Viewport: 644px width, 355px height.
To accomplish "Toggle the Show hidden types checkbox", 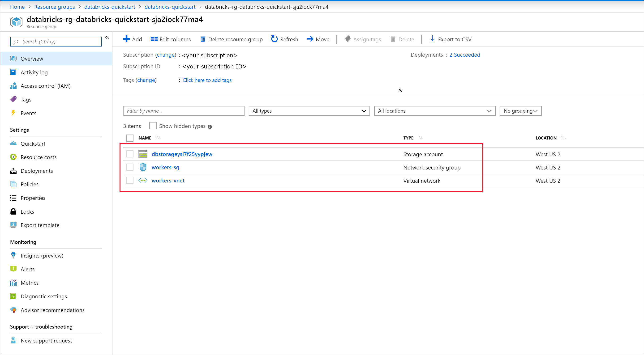I will [153, 126].
